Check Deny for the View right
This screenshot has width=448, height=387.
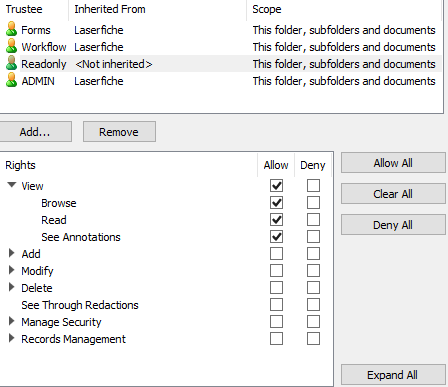pyautogui.click(x=313, y=186)
